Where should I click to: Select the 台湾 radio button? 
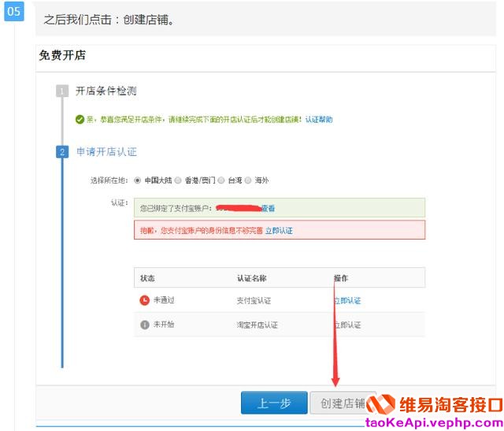[220, 180]
